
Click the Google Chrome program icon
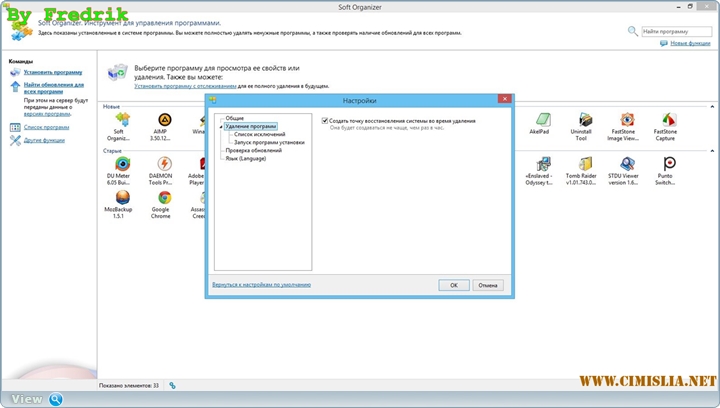(x=162, y=198)
